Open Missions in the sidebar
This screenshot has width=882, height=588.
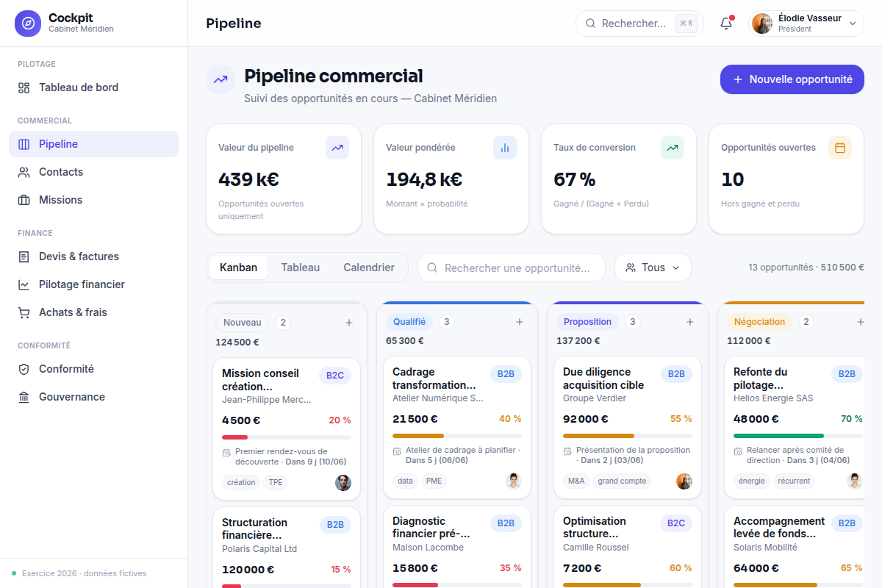[93, 200]
